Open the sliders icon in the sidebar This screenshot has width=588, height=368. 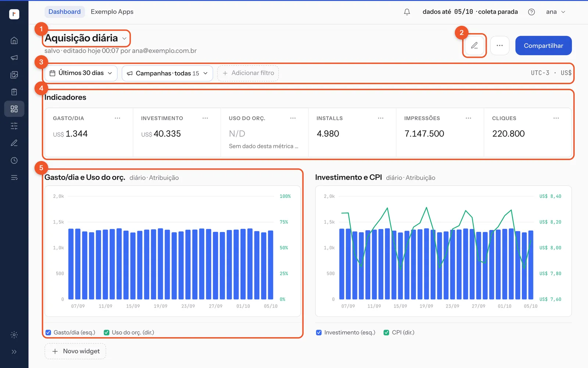point(14,126)
